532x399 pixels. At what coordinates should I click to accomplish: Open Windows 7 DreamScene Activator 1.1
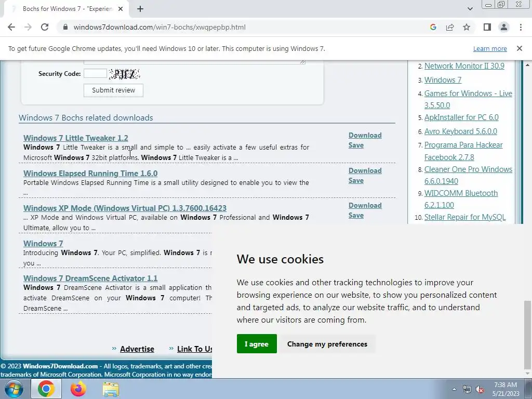click(90, 278)
